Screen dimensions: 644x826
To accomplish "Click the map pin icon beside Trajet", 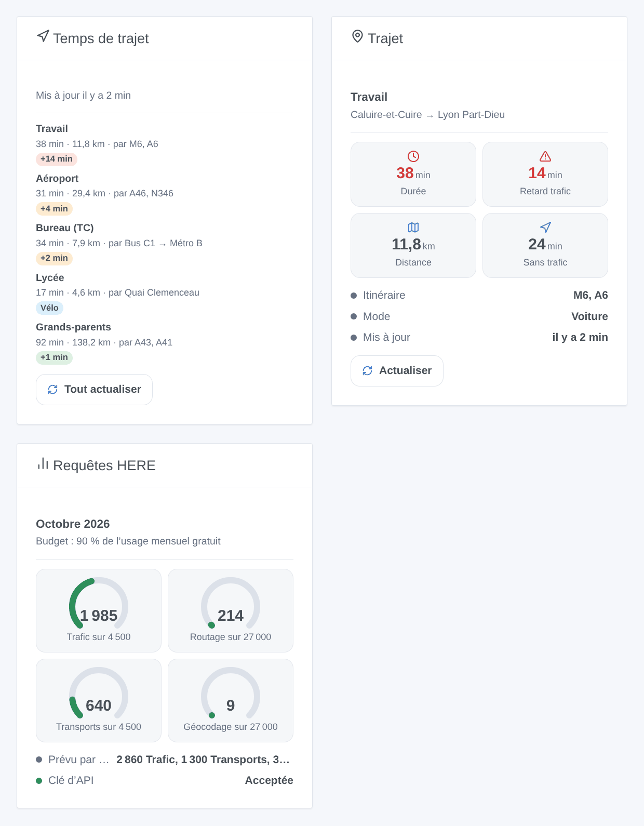I will pyautogui.click(x=357, y=36).
